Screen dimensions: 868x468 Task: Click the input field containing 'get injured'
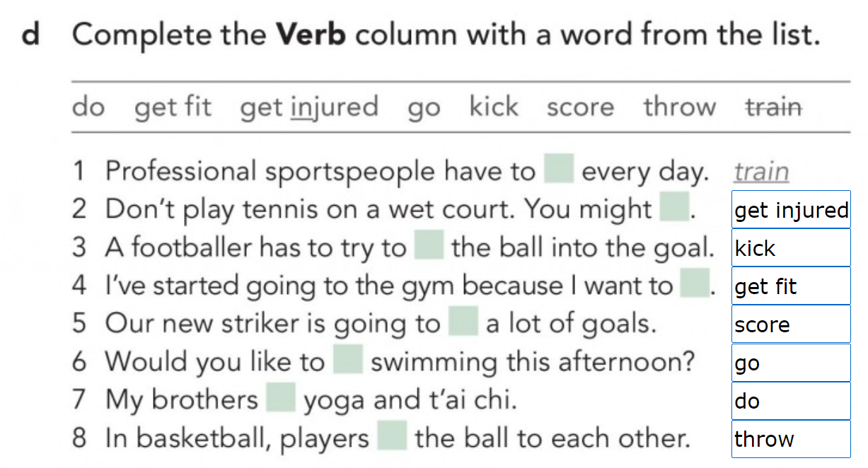(791, 210)
